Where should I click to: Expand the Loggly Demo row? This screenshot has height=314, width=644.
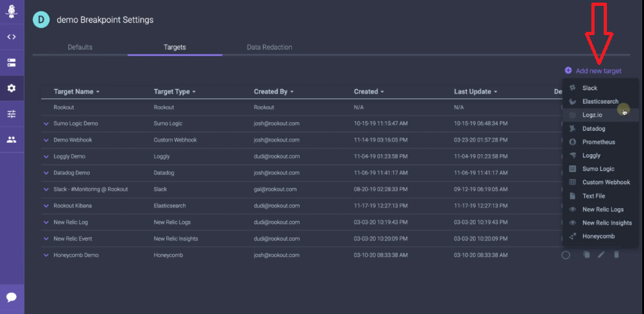coord(46,157)
